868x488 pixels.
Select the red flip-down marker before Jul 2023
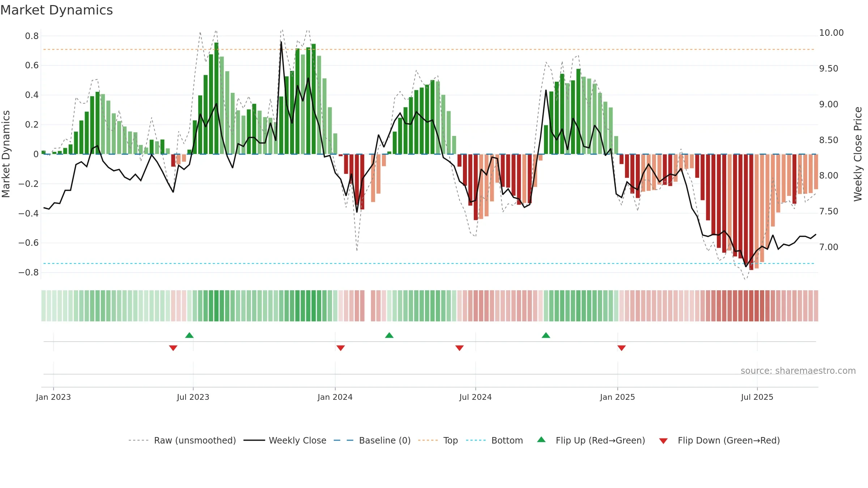tap(173, 348)
